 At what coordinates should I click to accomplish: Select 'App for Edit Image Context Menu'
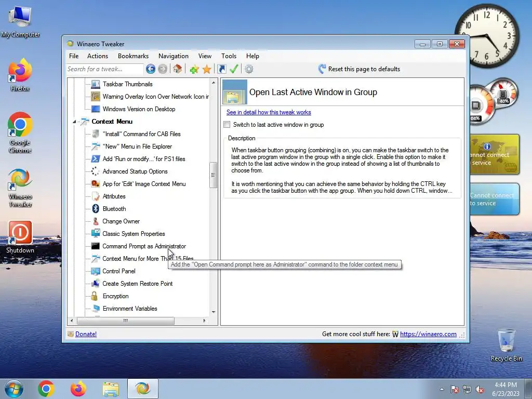click(x=144, y=184)
